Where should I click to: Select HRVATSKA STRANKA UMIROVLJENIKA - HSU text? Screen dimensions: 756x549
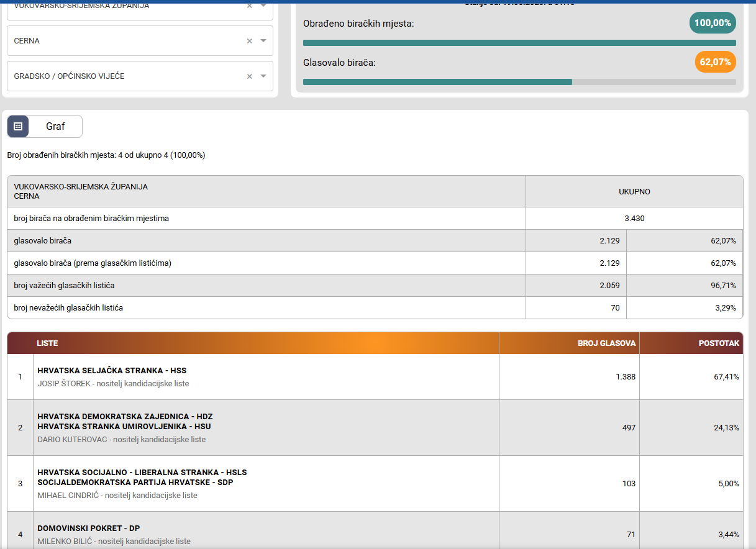124,427
